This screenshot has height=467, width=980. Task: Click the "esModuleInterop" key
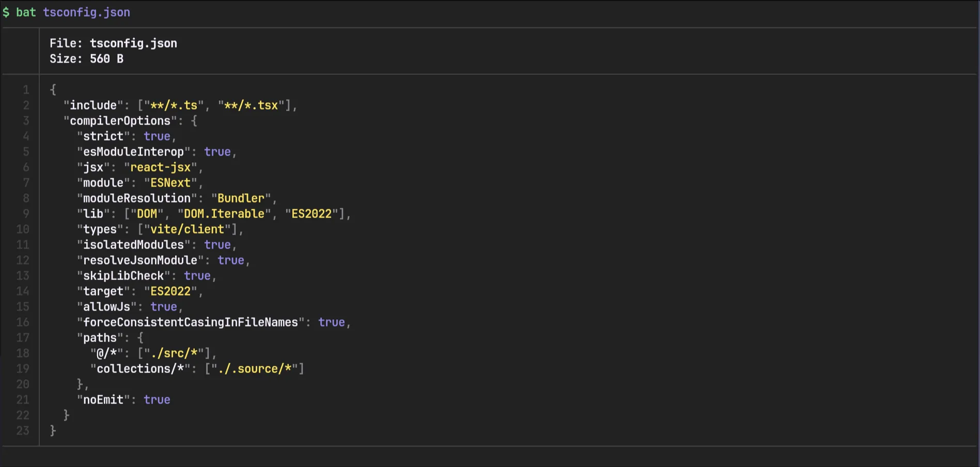[133, 152]
